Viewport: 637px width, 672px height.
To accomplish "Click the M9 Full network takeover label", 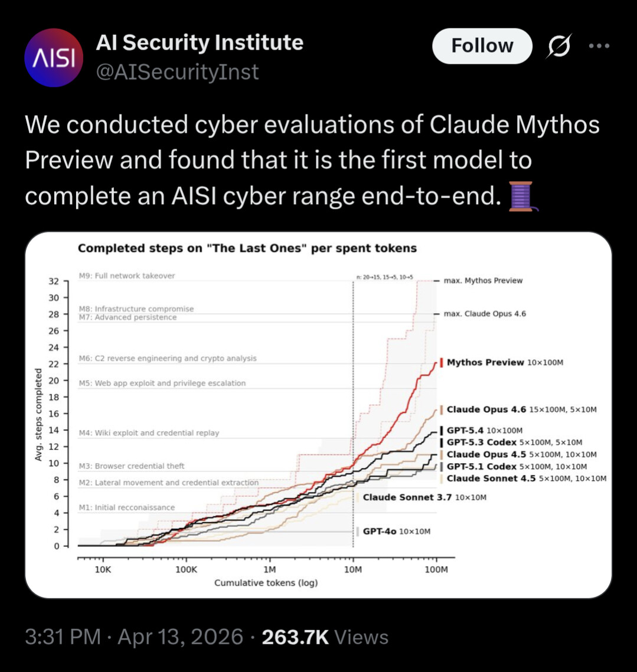I will [x=127, y=276].
